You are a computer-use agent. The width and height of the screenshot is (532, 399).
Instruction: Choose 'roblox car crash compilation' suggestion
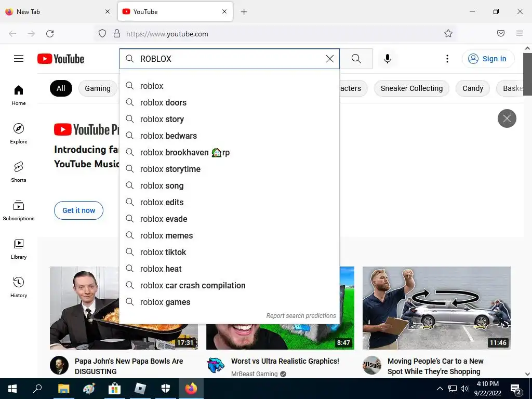point(229,285)
